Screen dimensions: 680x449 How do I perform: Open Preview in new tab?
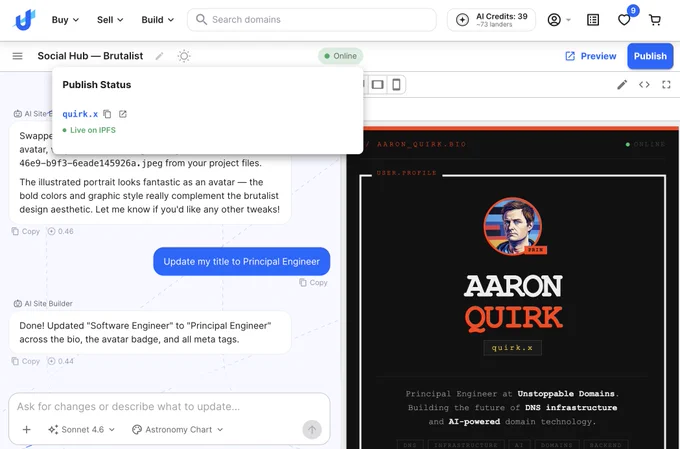[x=590, y=56]
